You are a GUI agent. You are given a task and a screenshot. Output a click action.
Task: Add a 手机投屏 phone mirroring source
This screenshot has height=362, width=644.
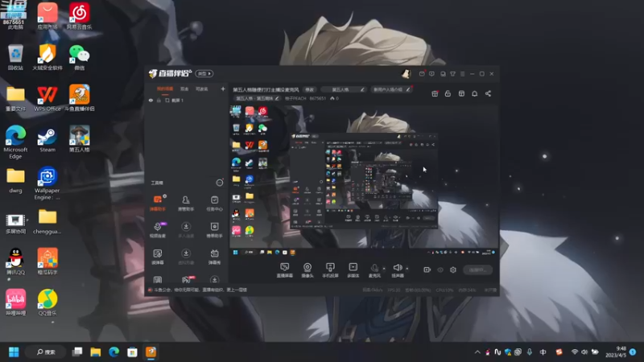330,270
